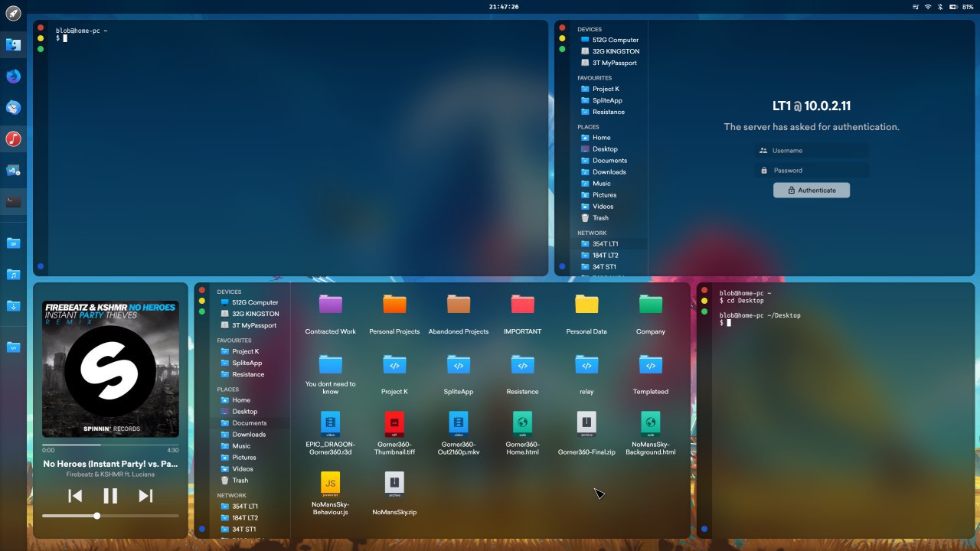Launch Visual Studio Code from the dock
The width and height of the screenshot is (980, 551).
point(13,170)
